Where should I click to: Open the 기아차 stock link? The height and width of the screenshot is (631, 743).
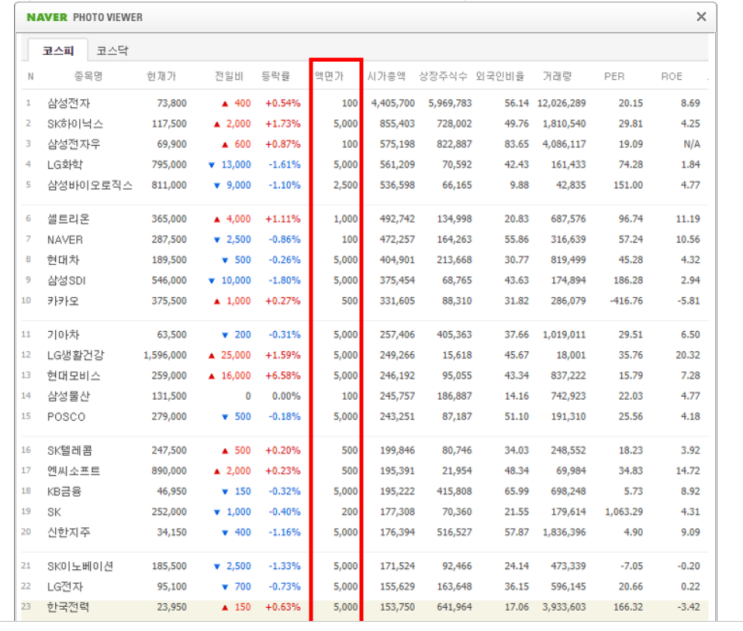coord(63,334)
